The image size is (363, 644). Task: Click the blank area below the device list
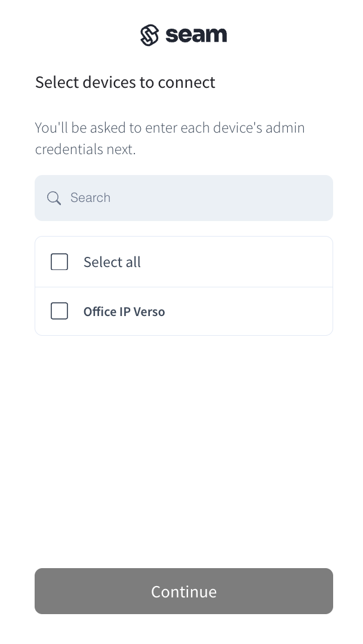pos(183,448)
